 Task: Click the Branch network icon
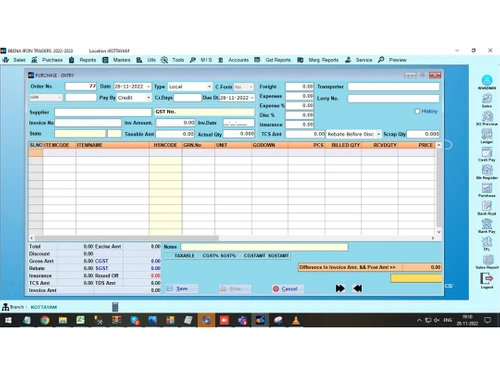point(5,307)
